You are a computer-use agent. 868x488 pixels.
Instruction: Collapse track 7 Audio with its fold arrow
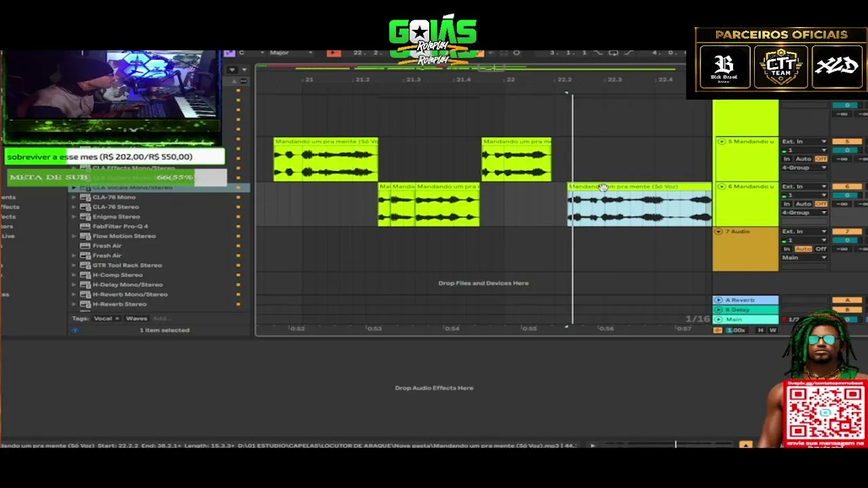pos(718,232)
